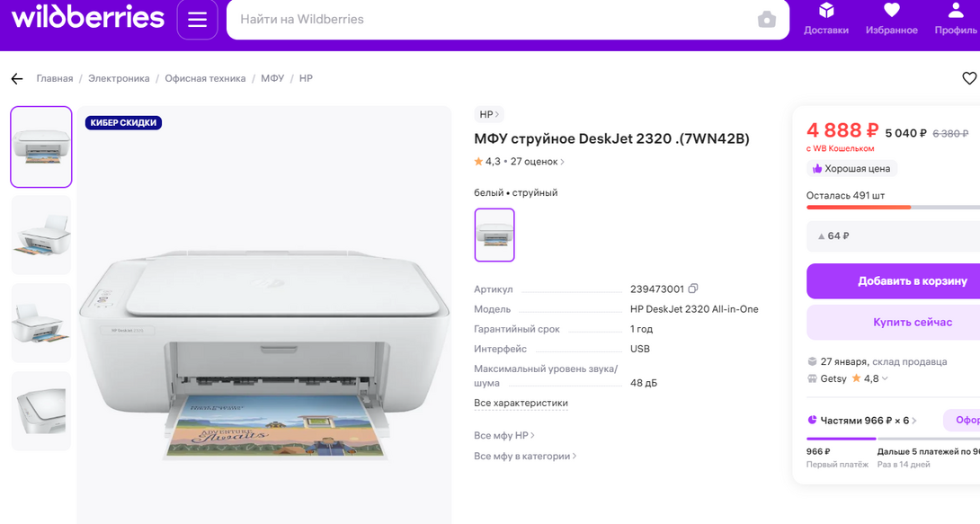This screenshot has width=980, height=524.
Task: Open the Доставка delivery icon
Action: click(x=825, y=19)
